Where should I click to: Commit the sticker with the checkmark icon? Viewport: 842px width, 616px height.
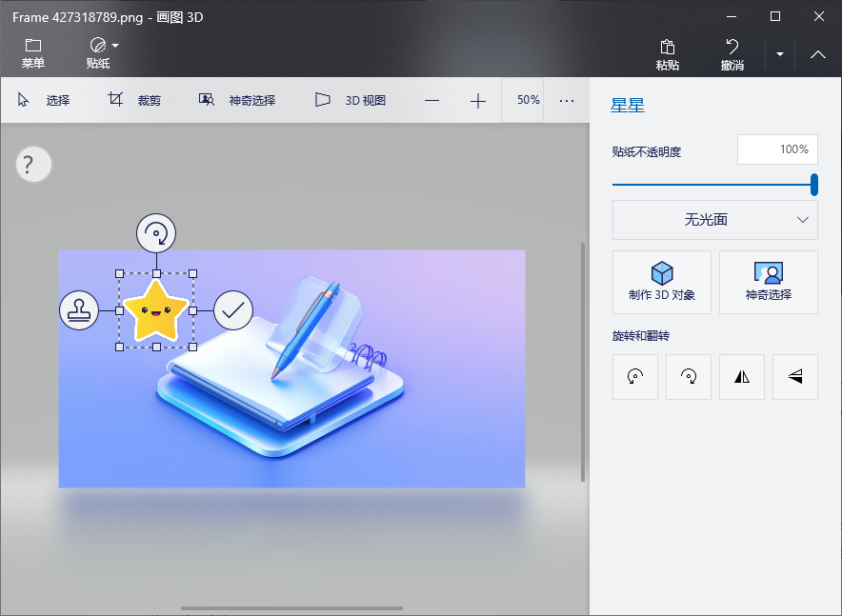tap(233, 310)
